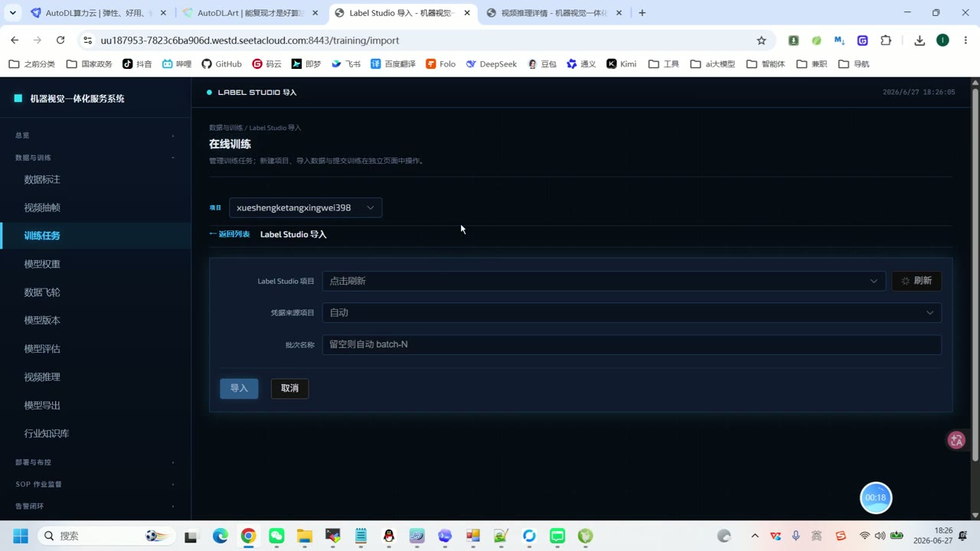Open WeChat from the taskbar
The image size is (980, 551).
pos(276,536)
